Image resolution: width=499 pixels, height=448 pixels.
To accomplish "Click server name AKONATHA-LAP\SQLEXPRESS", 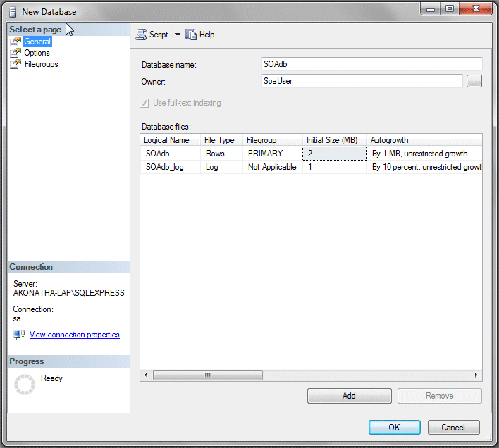I will click(x=69, y=293).
